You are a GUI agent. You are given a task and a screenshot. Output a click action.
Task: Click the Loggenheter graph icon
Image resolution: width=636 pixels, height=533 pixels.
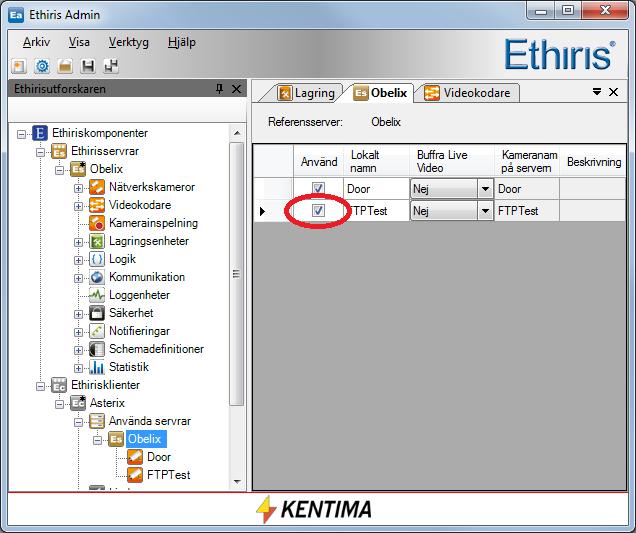coord(97,295)
